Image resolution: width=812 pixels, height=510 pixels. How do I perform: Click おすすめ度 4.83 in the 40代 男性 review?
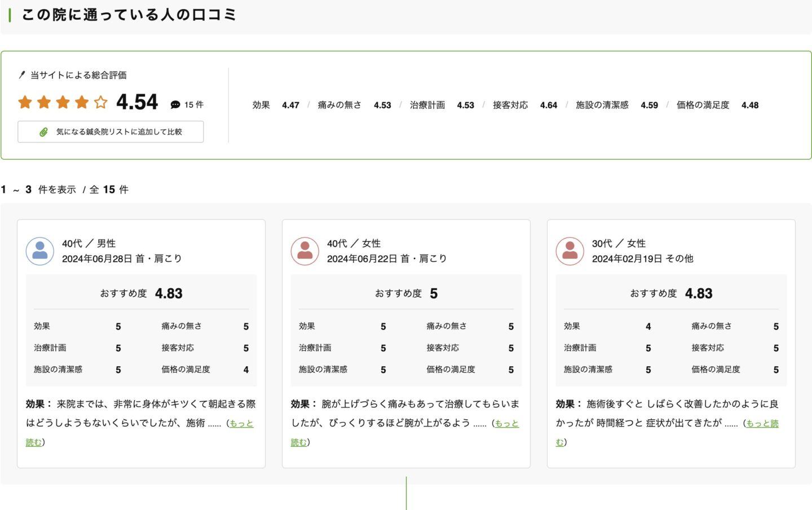click(x=141, y=293)
